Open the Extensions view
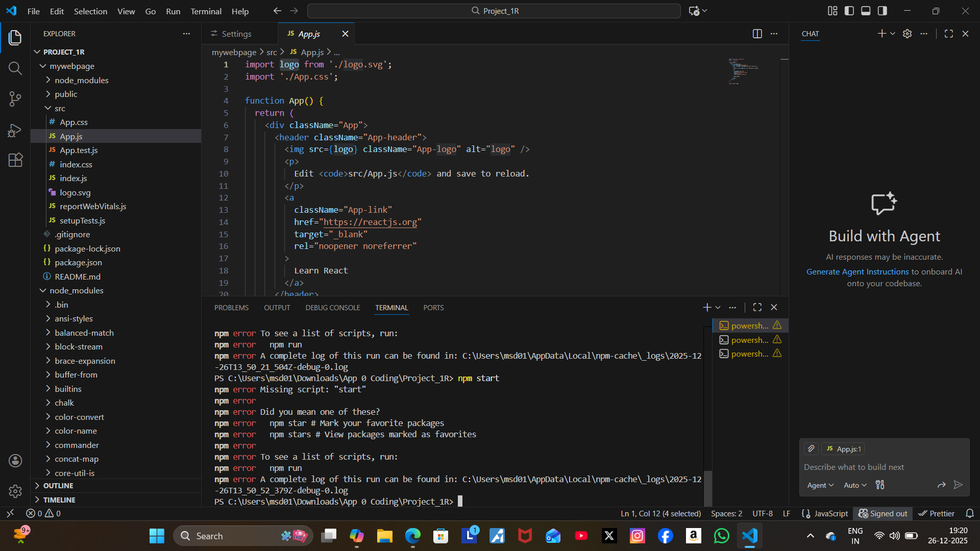The width and height of the screenshot is (980, 551). tap(15, 160)
